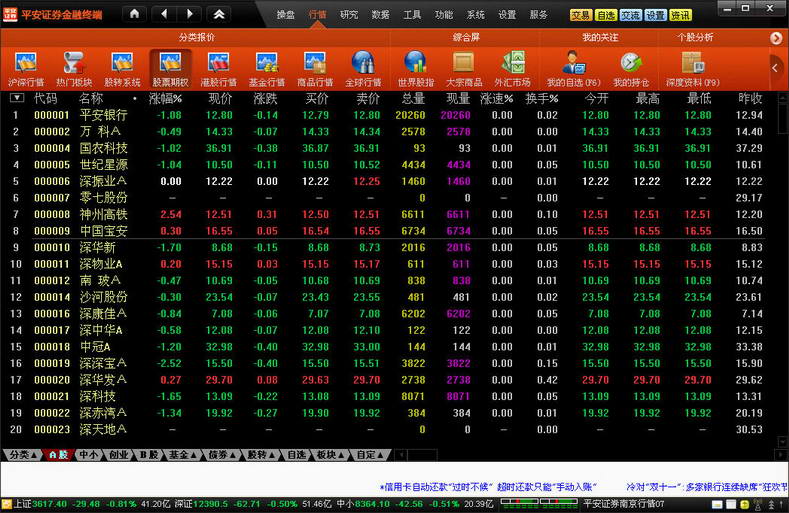Expand the 板块 sector tab menu
The image size is (789, 513).
coord(327,454)
